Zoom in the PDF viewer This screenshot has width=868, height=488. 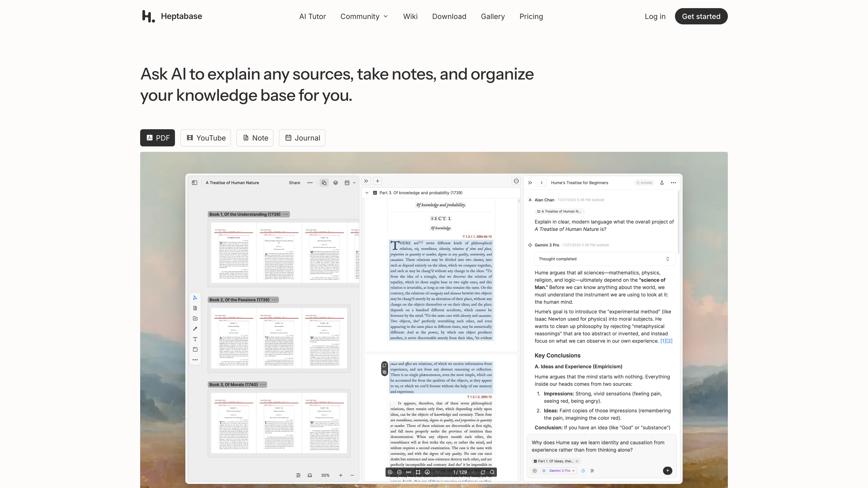[390, 472]
